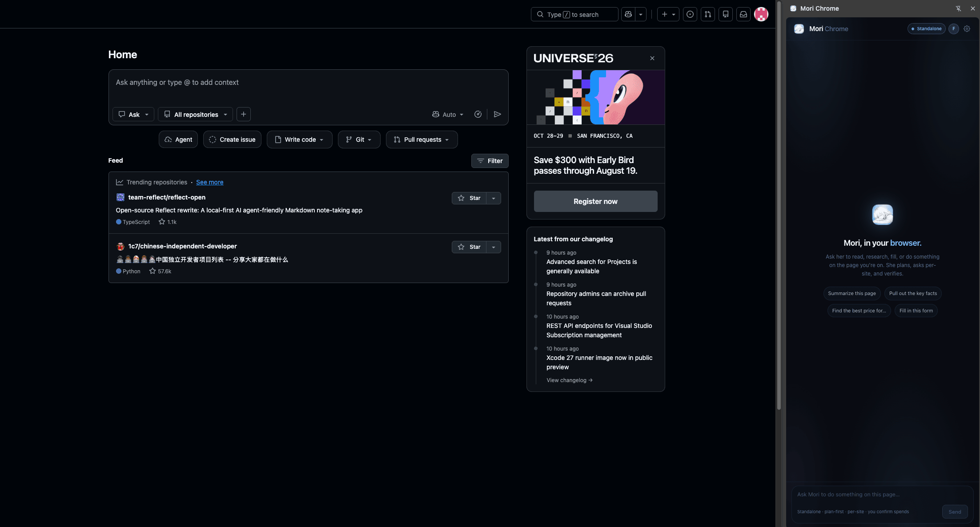Choose Find the best price for suggestion
The image size is (980, 527).
tap(859, 311)
